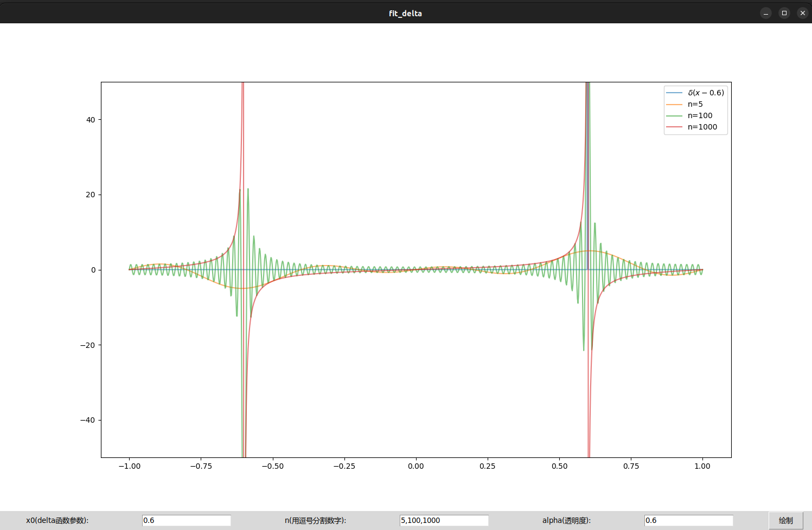This screenshot has width=812, height=530.
Task: Click the x-axis tick label 0.50
Action: (559, 466)
